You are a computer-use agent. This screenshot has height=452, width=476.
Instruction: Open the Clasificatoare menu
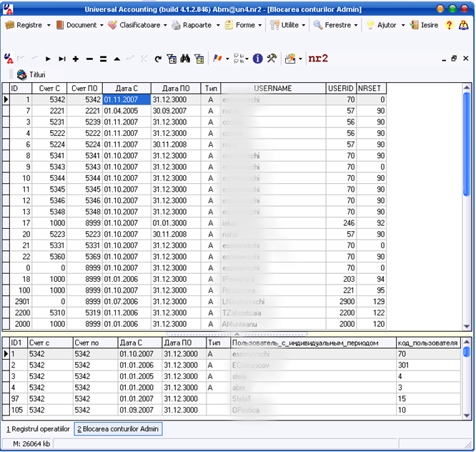click(137, 25)
